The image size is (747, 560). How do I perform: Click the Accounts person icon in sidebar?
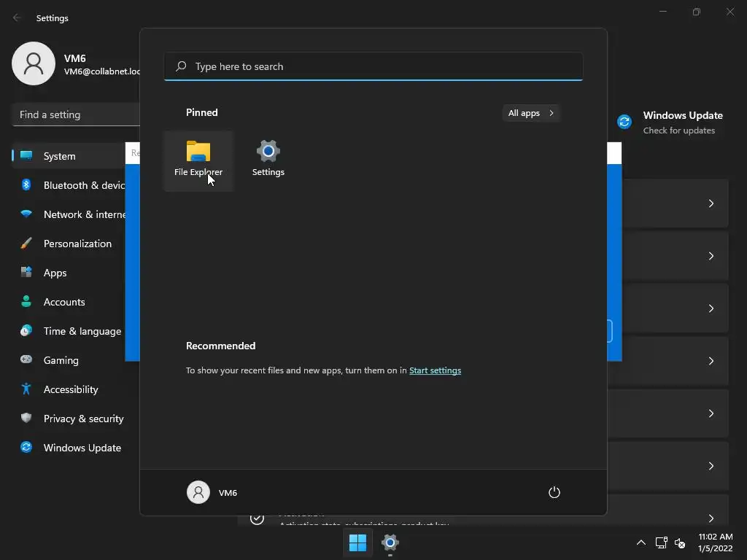click(26, 301)
